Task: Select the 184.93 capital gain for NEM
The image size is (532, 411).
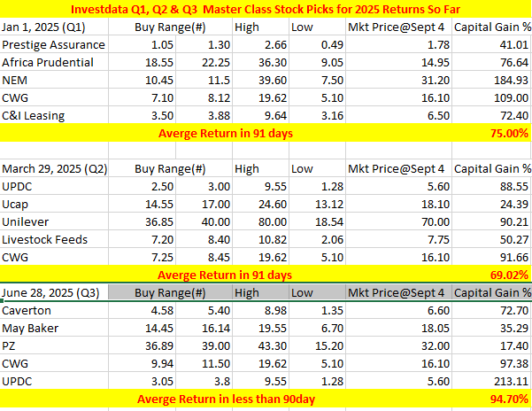Action: (x=492, y=80)
